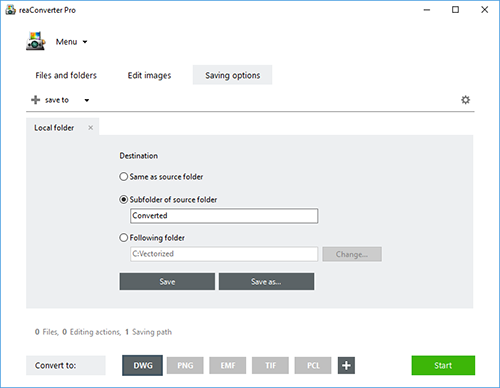Close the Local folder tab
The image size is (500, 388).
coord(90,128)
